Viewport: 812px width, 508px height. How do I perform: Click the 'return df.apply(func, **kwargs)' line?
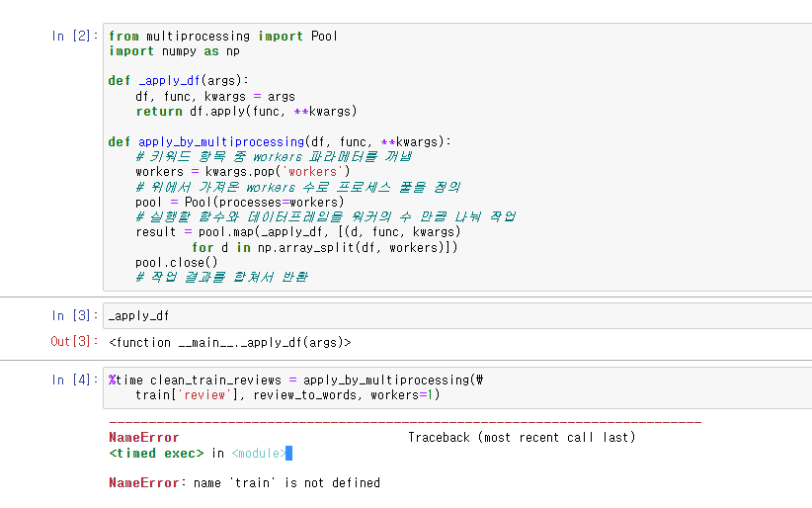point(247,112)
